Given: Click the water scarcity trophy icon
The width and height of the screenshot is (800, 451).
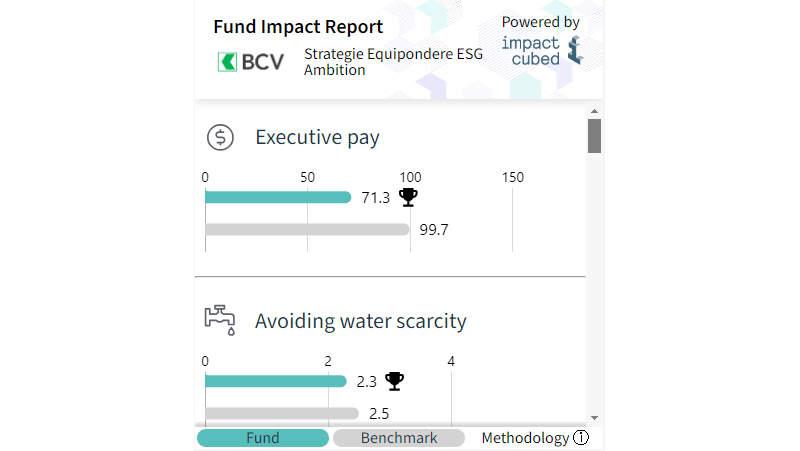Looking at the screenshot, I should pos(395,381).
